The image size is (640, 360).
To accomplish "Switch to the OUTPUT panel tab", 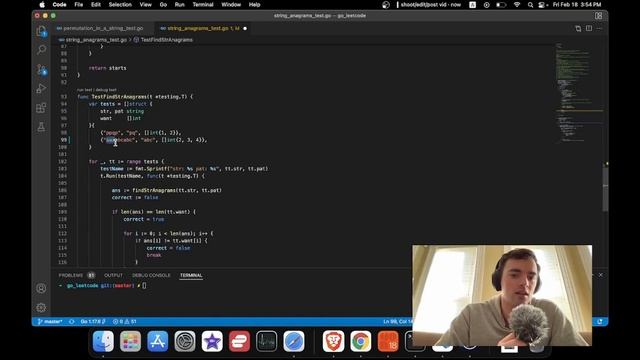I will tap(113, 276).
